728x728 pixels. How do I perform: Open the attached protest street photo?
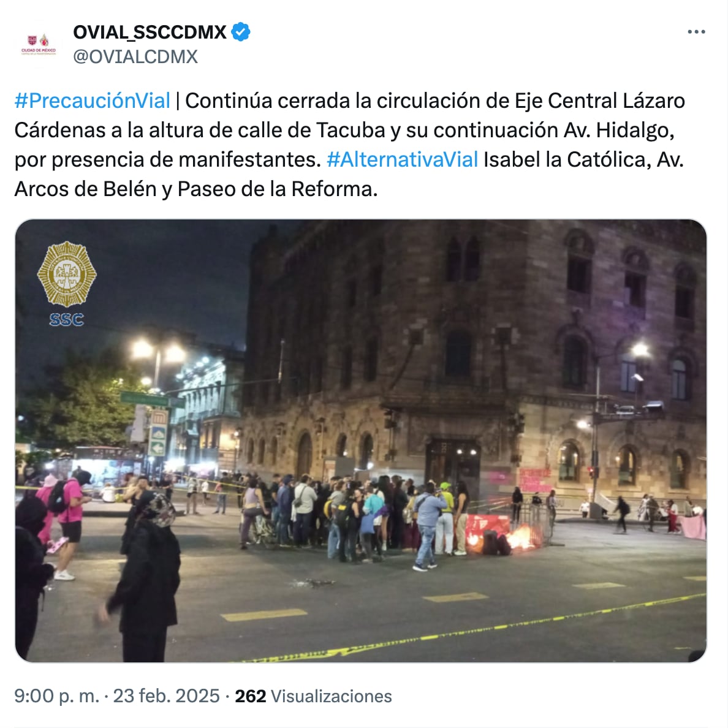click(361, 441)
